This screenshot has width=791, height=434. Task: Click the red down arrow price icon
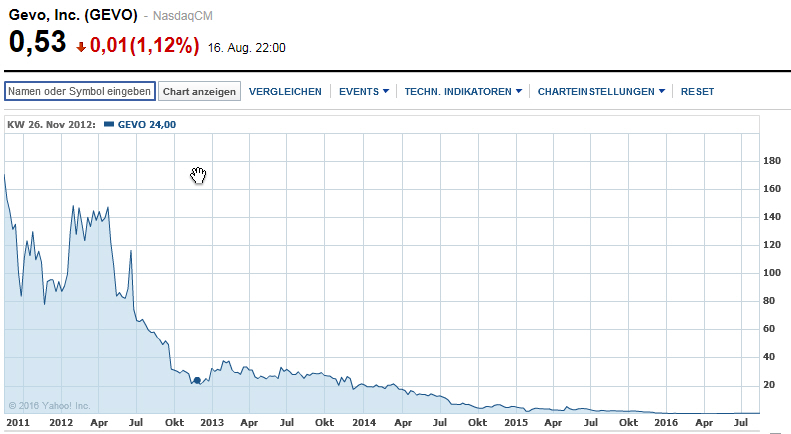click(81, 47)
